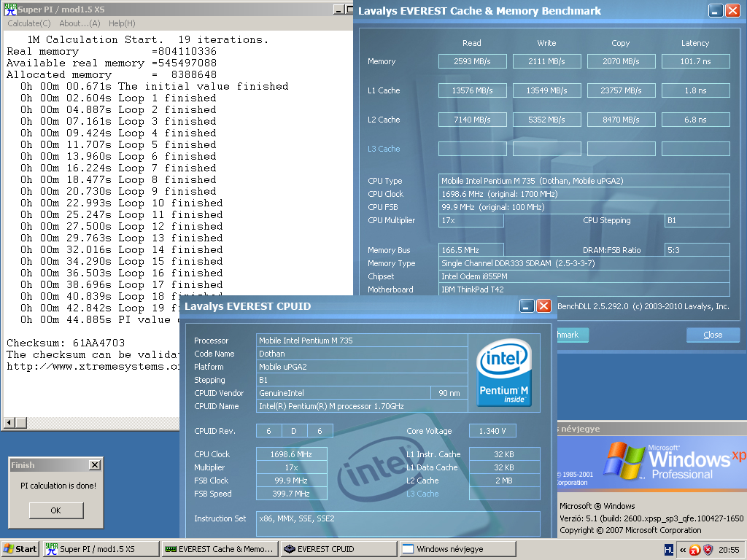Image resolution: width=747 pixels, height=560 pixels.
Task: Click the Super PI title bar icon
Action: [x=10, y=9]
